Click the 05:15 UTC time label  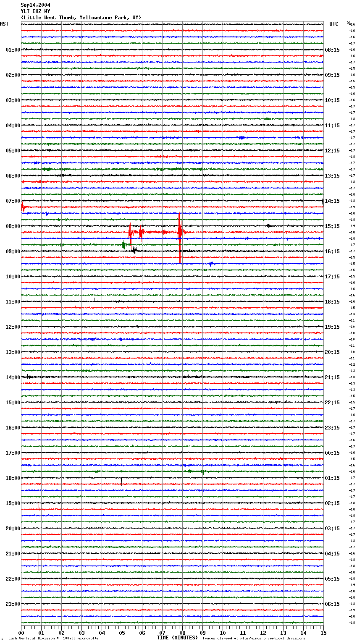coord(332,579)
